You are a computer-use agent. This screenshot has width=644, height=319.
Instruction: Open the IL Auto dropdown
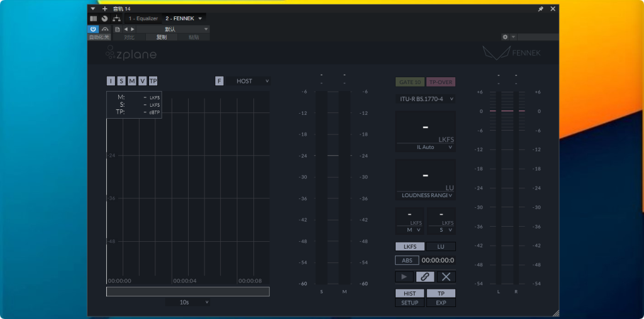click(425, 147)
